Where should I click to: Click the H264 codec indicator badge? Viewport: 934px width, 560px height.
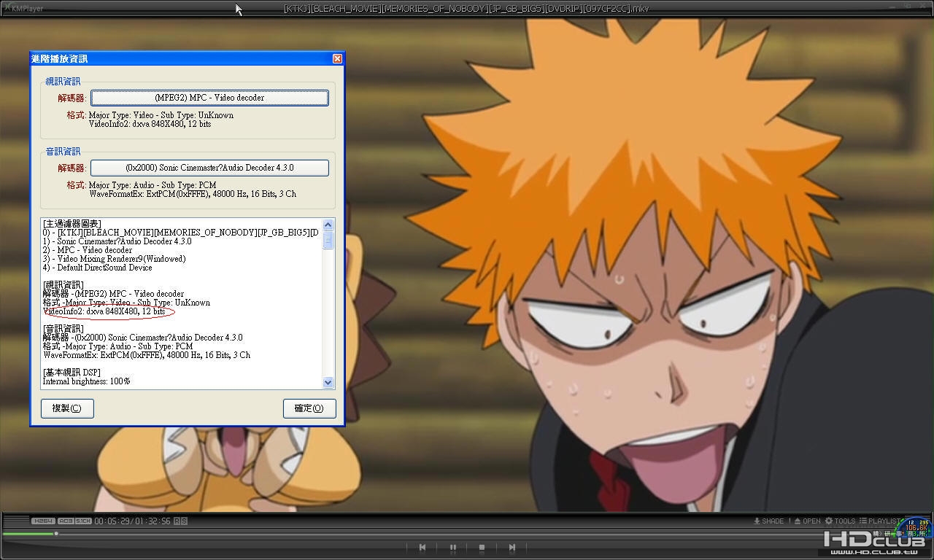[43, 521]
